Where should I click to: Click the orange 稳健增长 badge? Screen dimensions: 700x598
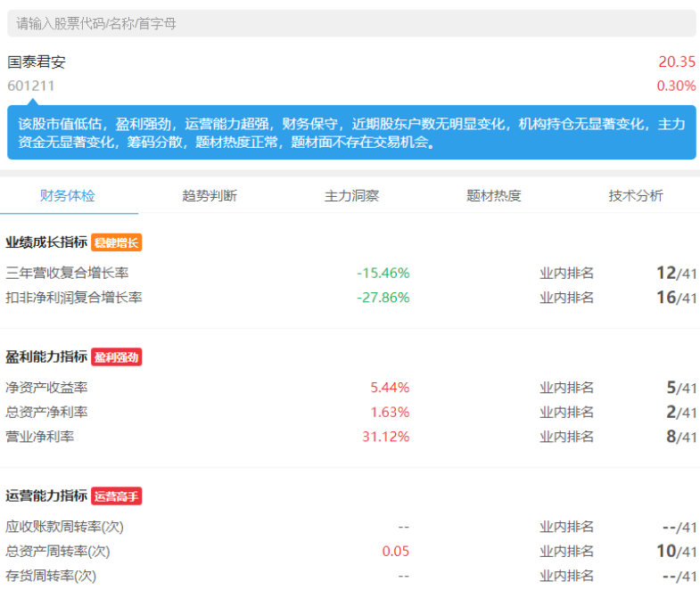click(x=117, y=242)
